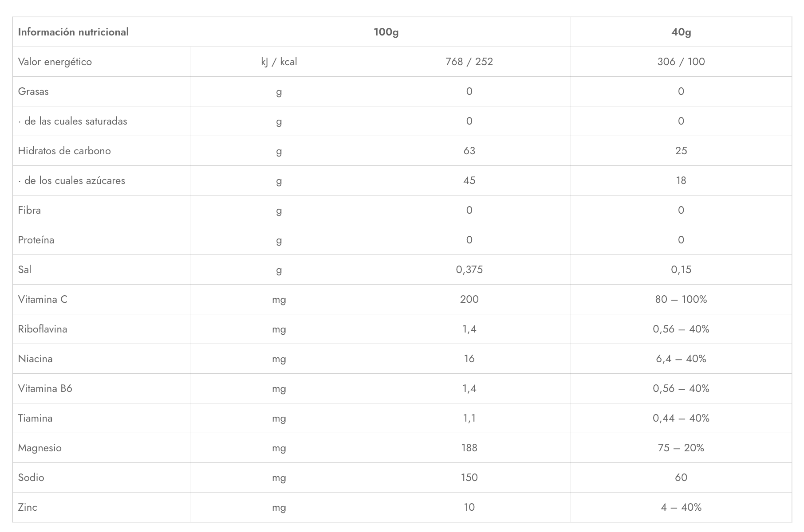Select the '4 – 40%' Zinc value
Screen dimensions: 804x532
click(x=681, y=507)
